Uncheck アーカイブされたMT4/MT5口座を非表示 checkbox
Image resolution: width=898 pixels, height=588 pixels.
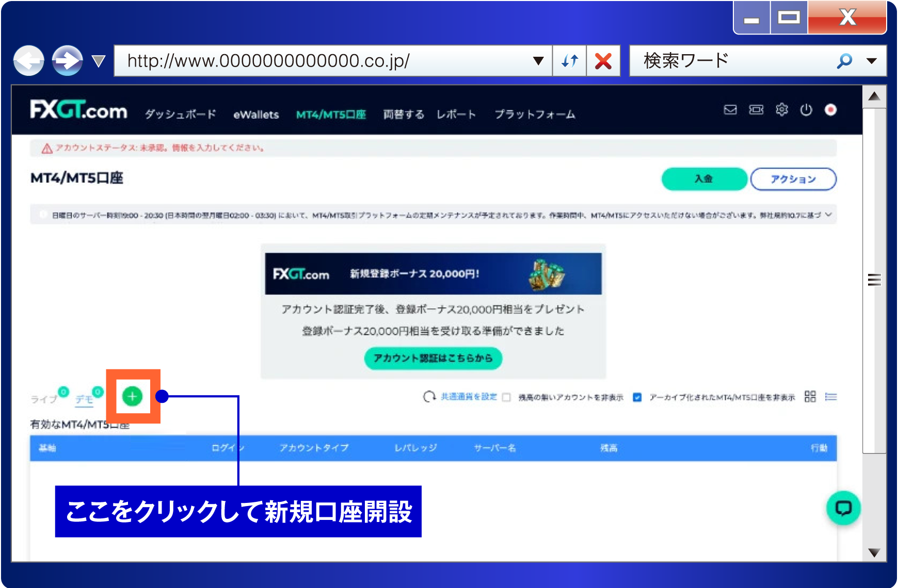tap(637, 397)
